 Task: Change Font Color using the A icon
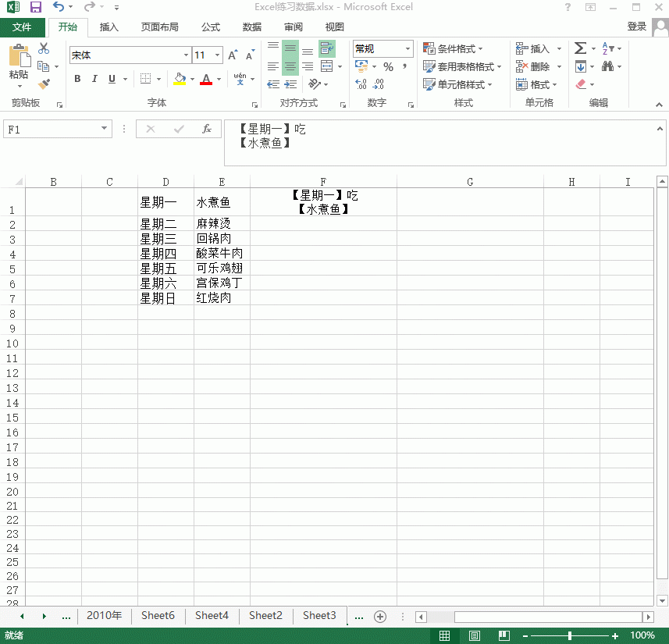tap(207, 79)
